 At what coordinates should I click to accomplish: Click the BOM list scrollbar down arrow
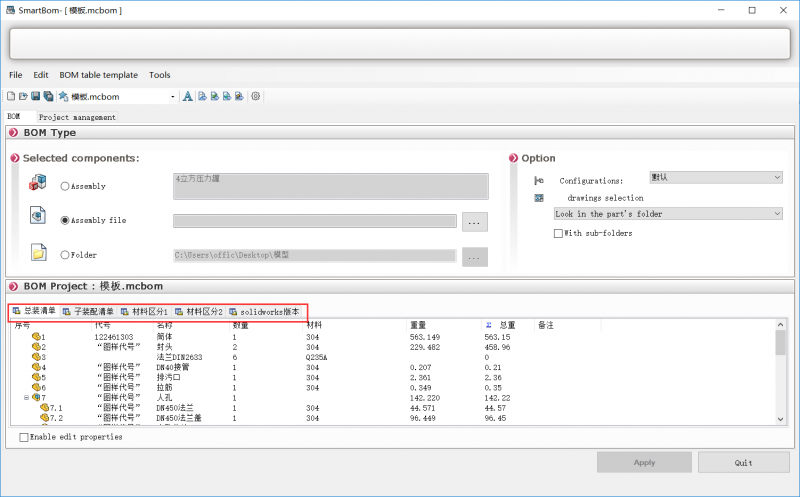pyautogui.click(x=780, y=419)
